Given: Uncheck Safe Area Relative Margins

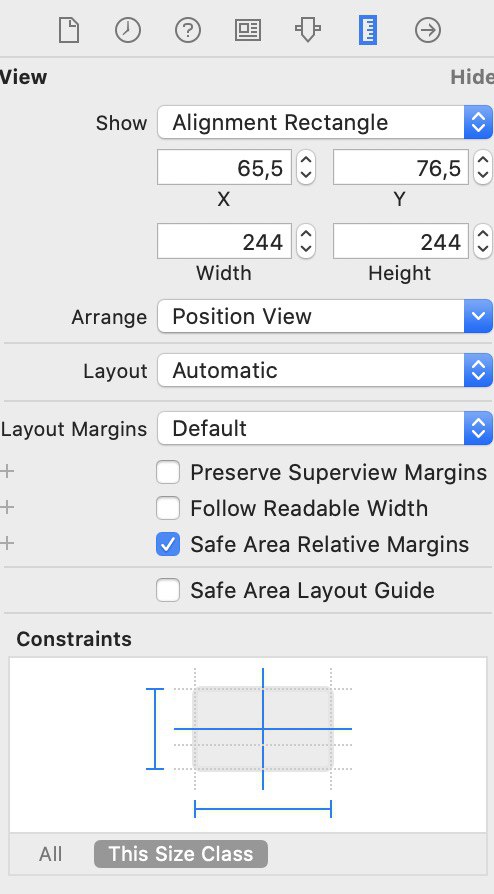Looking at the screenshot, I should [168, 544].
